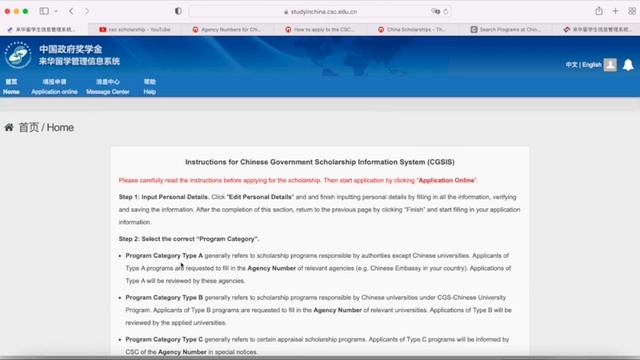Viewport: 640px width, 360px height.
Task: Click the studyinchina.csc.edu.cn address bar
Action: pos(320,12)
